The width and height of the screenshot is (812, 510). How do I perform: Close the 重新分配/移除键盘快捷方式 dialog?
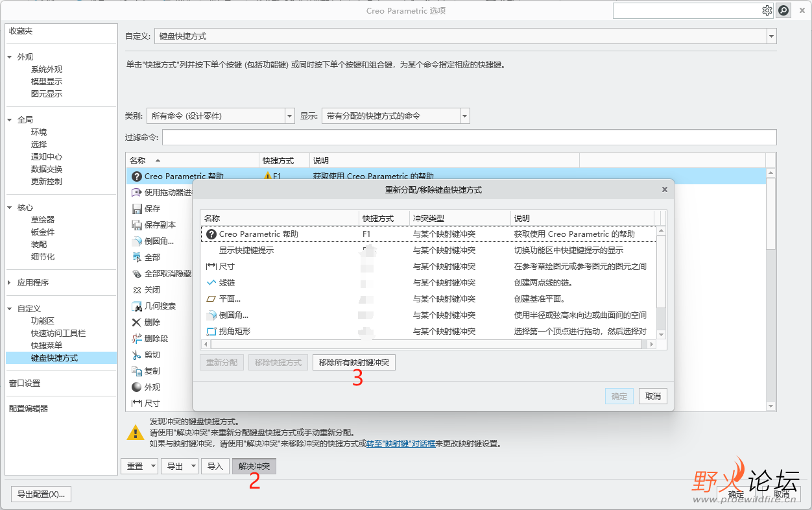click(664, 190)
